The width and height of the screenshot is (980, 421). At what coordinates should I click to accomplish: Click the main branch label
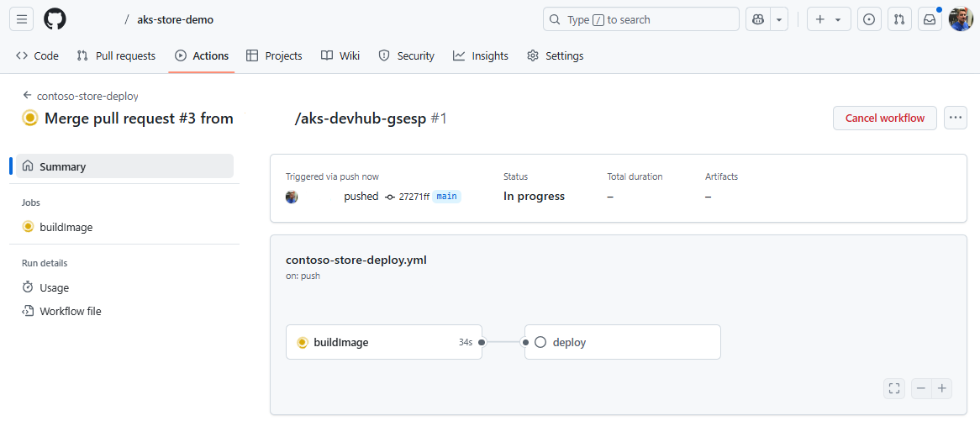(447, 196)
